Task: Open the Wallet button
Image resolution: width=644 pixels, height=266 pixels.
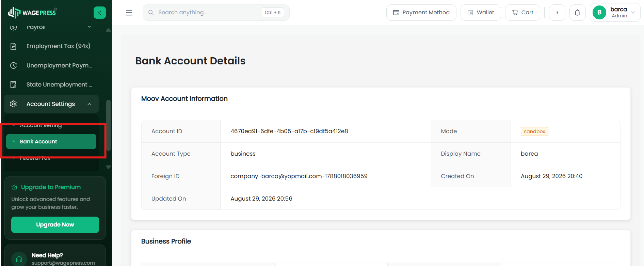Action: coord(481,13)
